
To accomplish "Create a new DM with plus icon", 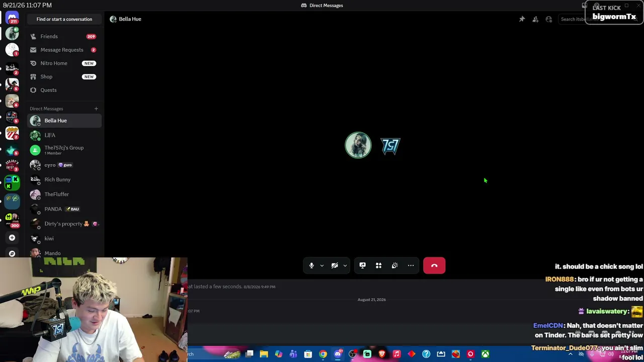I will (96, 109).
